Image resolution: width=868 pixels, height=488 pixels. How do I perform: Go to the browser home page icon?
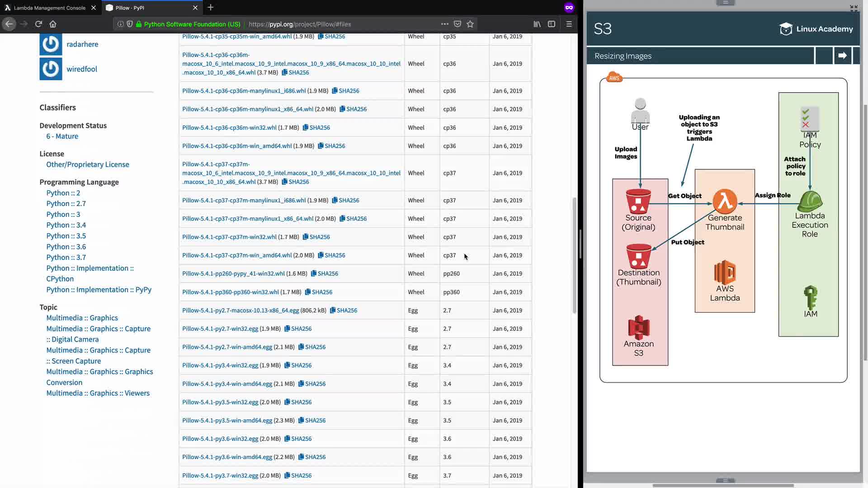coord(53,24)
